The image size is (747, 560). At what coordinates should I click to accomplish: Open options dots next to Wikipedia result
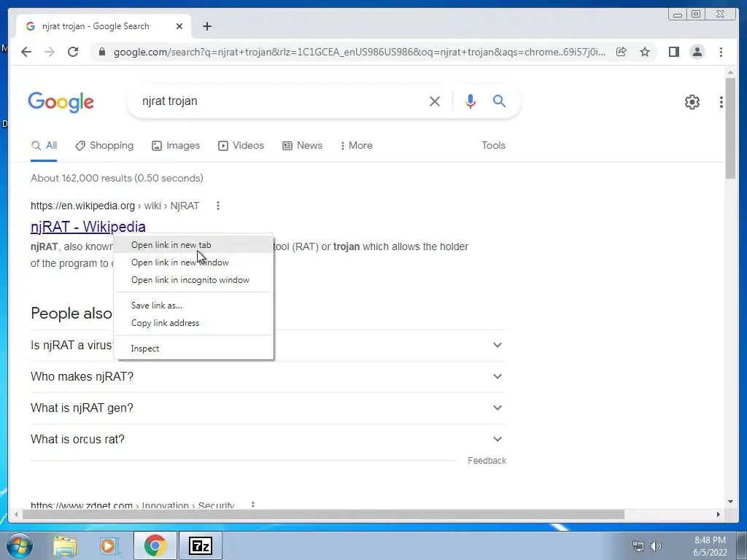(217, 206)
